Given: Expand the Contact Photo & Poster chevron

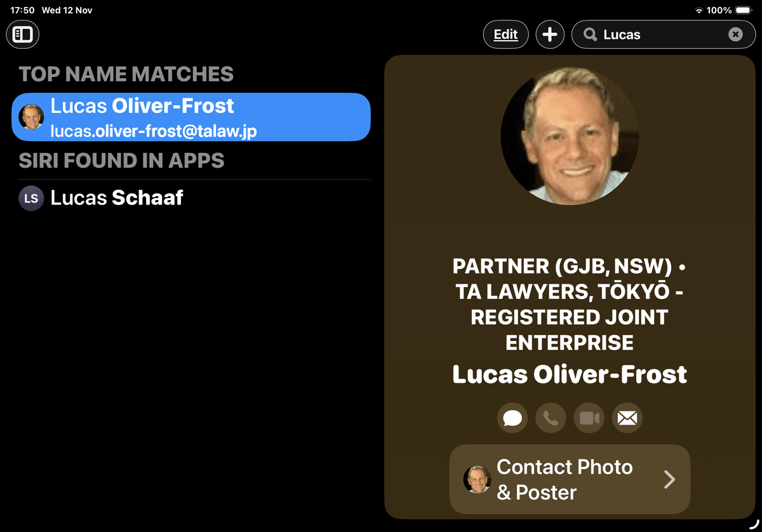Looking at the screenshot, I should point(669,479).
